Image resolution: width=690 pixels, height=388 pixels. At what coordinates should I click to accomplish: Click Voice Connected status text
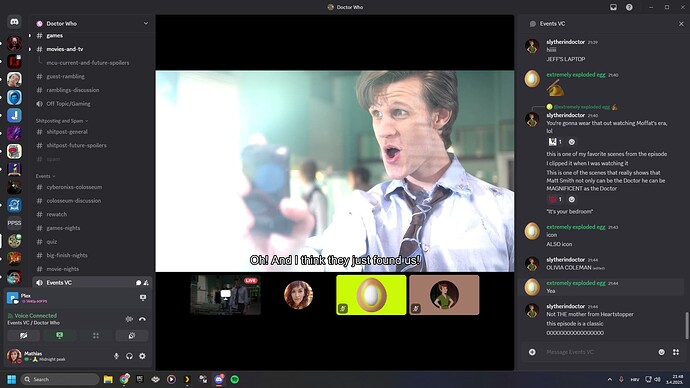[36, 315]
